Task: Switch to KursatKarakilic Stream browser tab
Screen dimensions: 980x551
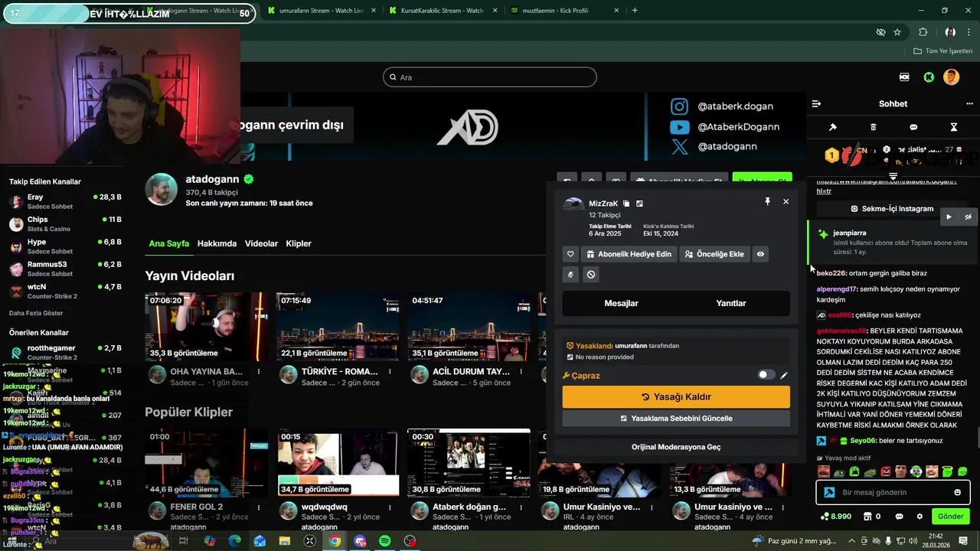Action: tap(443, 11)
